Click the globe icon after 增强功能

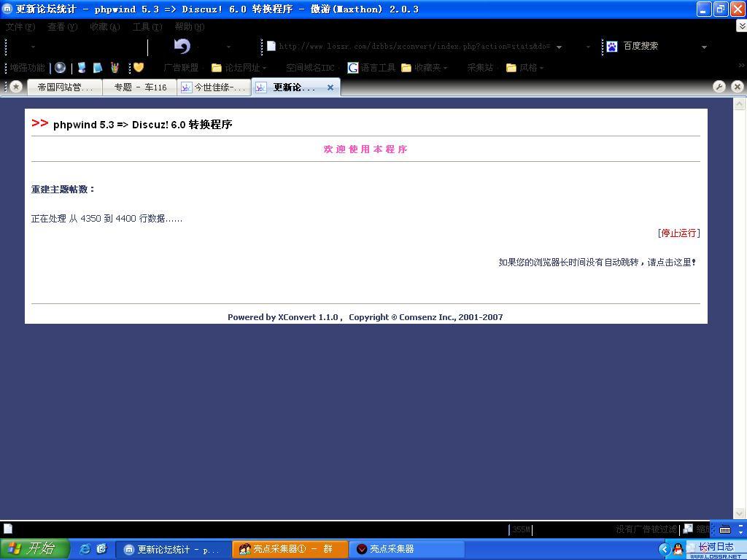pyautogui.click(x=60, y=68)
